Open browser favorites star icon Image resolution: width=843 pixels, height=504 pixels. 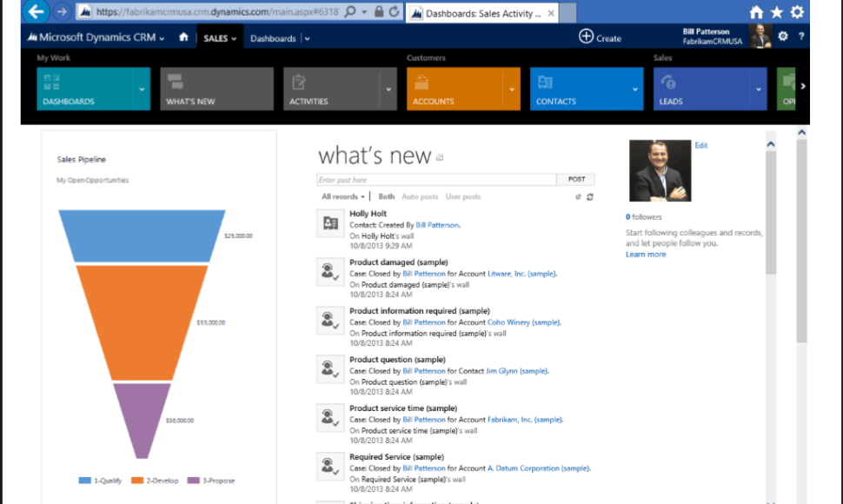point(777,12)
